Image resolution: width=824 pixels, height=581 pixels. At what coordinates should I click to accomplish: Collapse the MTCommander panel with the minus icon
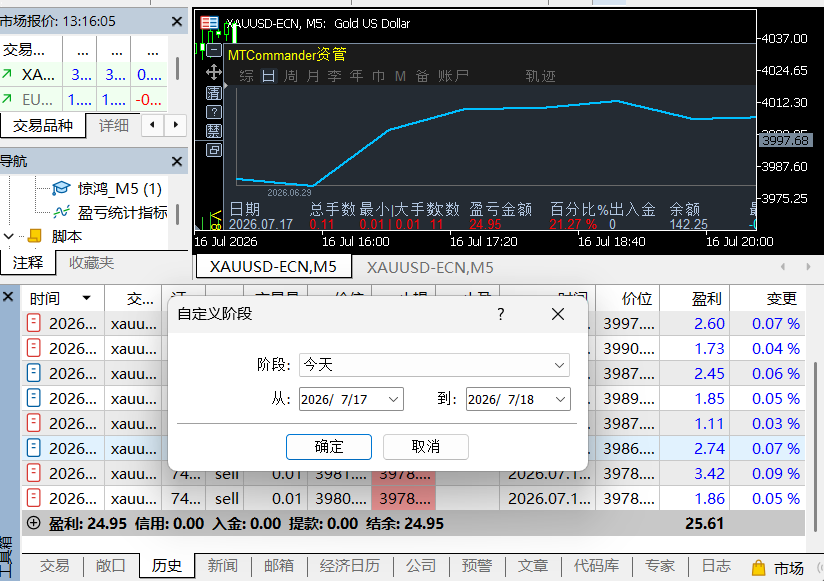click(214, 50)
